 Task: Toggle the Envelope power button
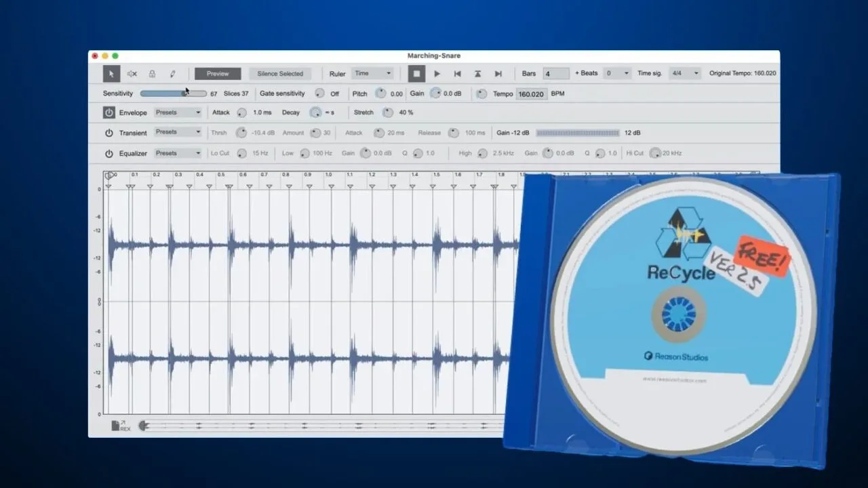coord(109,113)
